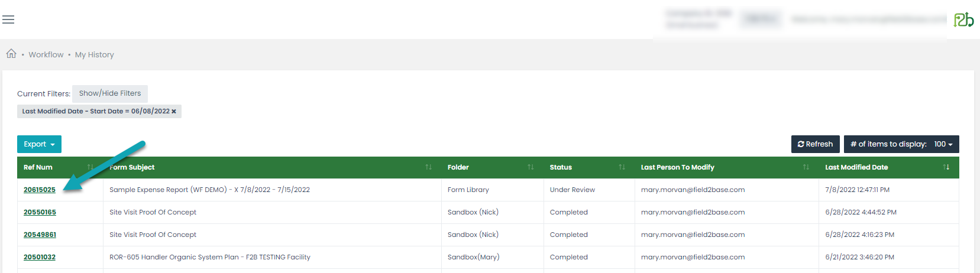Sort by Last Person To Modify arrows
Image resolution: width=980 pixels, height=273 pixels.
tap(806, 167)
